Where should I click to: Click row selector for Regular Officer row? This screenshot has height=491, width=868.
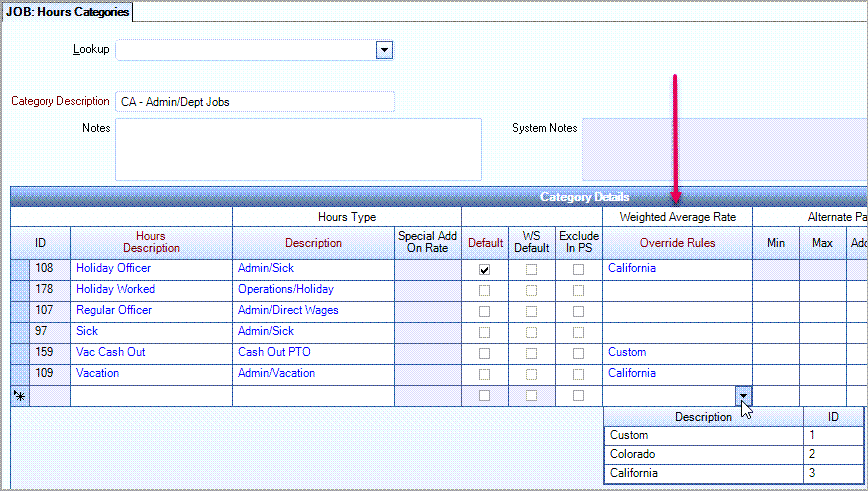click(x=20, y=311)
